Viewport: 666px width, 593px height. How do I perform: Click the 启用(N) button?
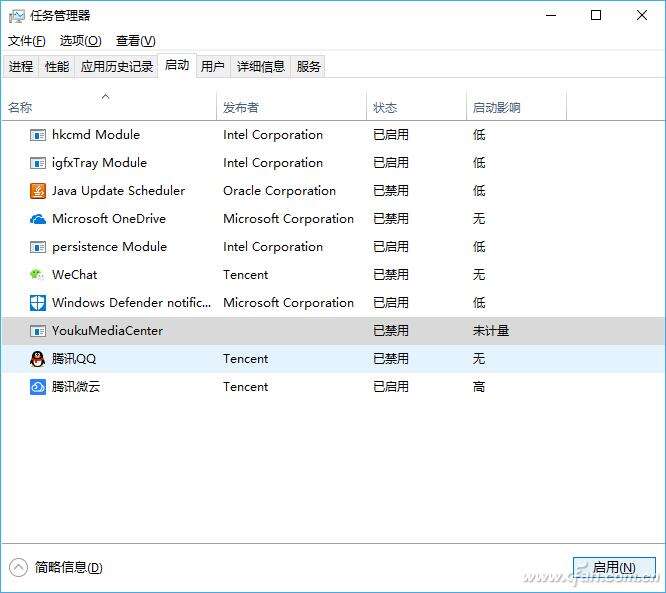pyautogui.click(x=614, y=568)
